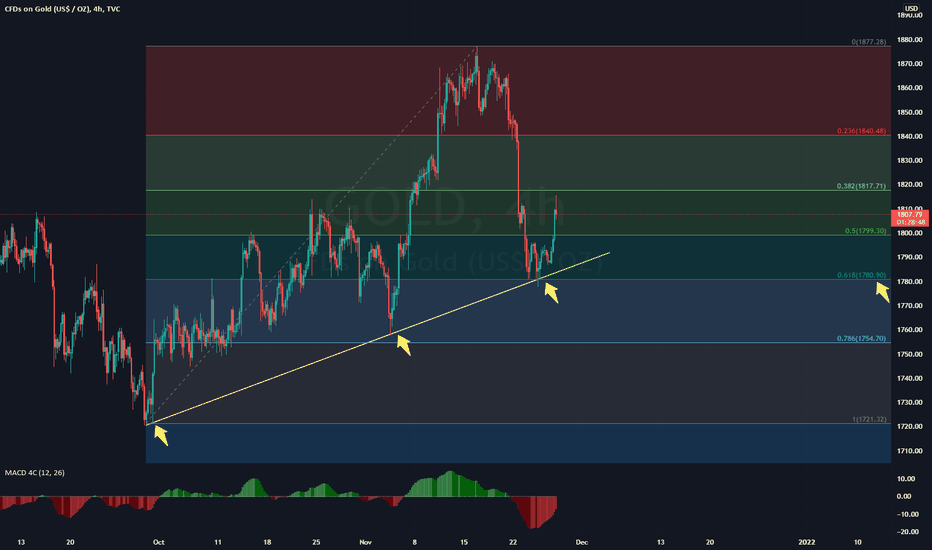Click the 11 date label on the time axis
932x550 pixels.
(x=218, y=542)
